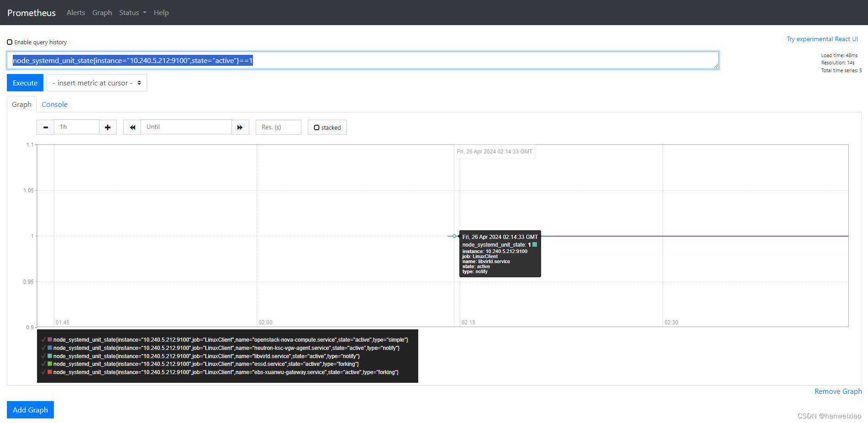Click Add Graph to create another graph
The width and height of the screenshot is (868, 423).
pyautogui.click(x=30, y=410)
